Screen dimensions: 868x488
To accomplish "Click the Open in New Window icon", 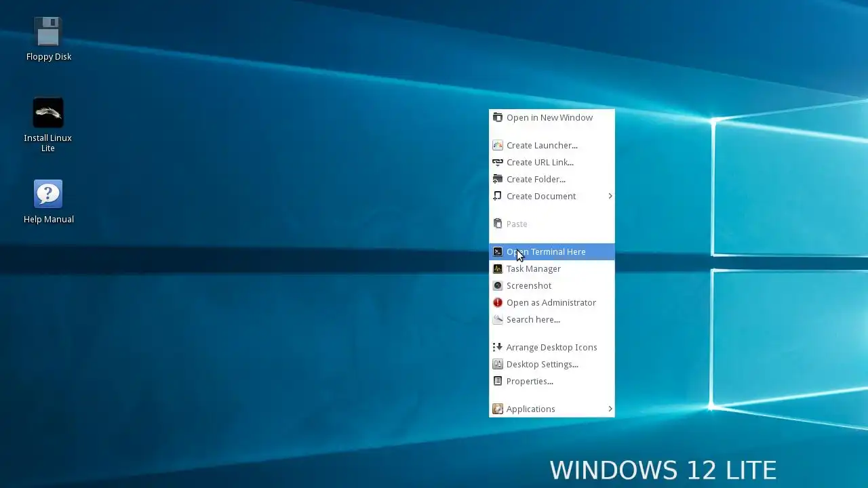I will tap(498, 117).
